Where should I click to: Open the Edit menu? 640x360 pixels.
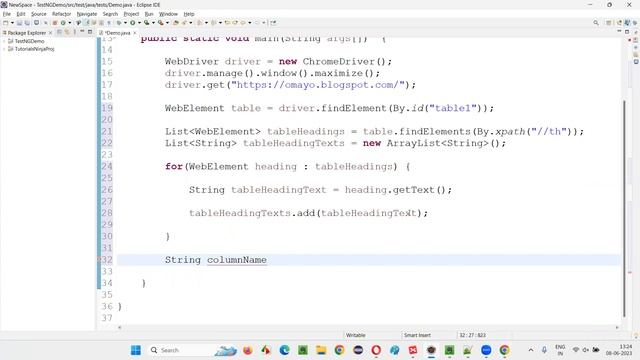point(21,14)
